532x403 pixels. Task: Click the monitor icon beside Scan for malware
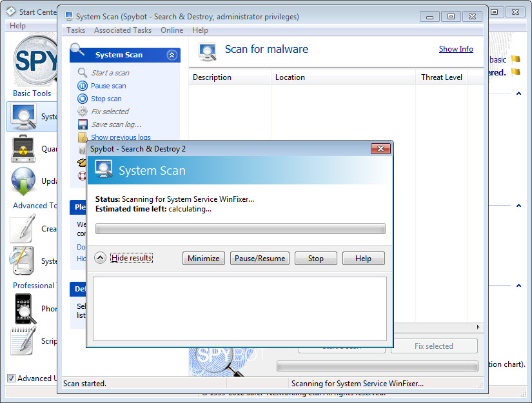click(207, 52)
